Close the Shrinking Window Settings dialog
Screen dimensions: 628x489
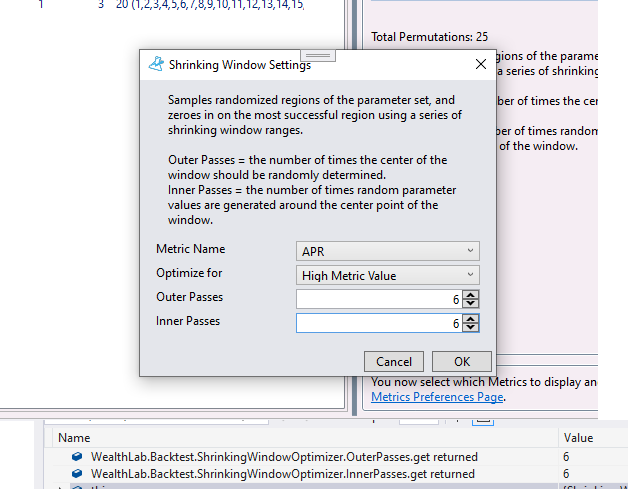click(x=481, y=65)
